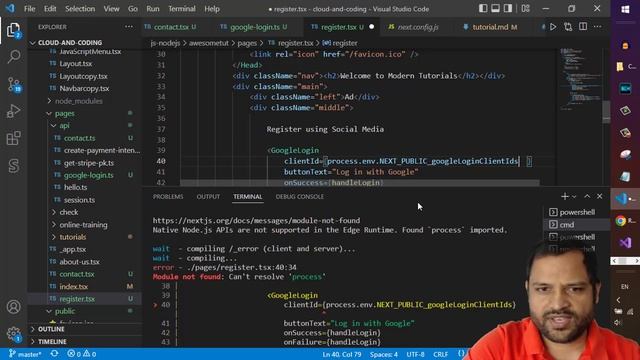
Task: Click the editor vertical scrollbar thumb
Action: pos(606,111)
